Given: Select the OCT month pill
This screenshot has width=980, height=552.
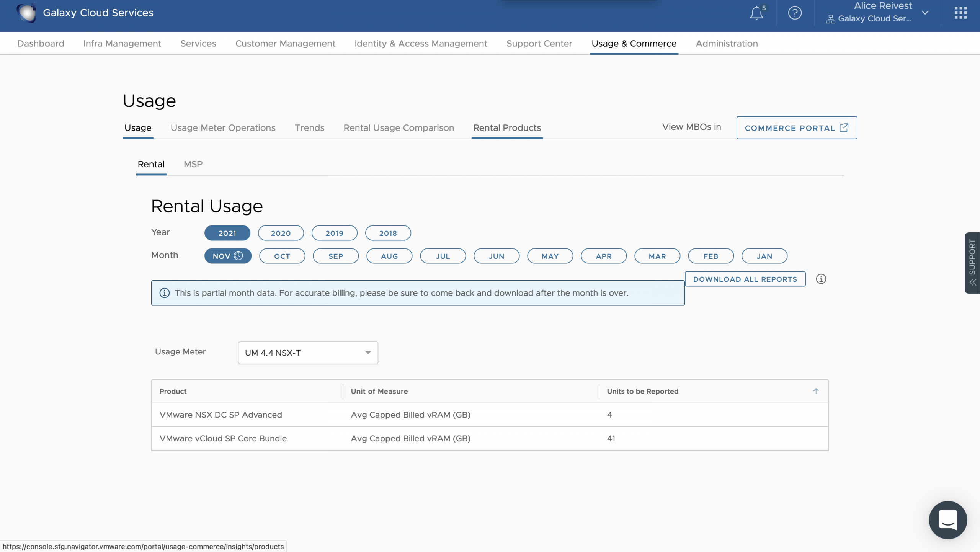Looking at the screenshot, I should tap(282, 256).
